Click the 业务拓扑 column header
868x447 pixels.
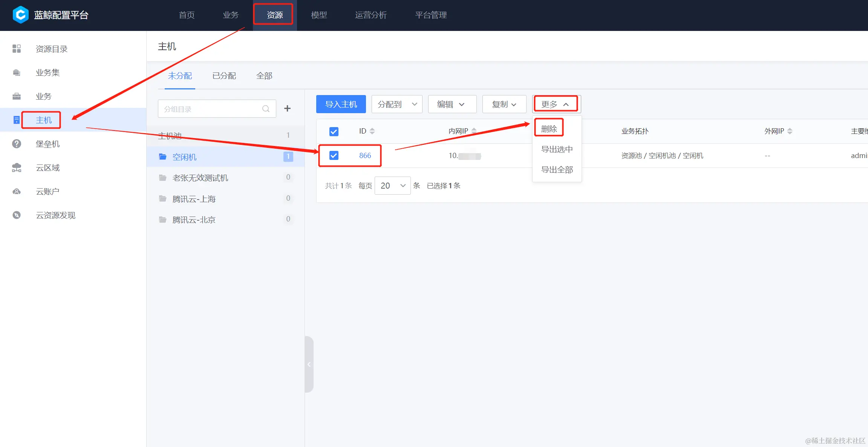(635, 131)
